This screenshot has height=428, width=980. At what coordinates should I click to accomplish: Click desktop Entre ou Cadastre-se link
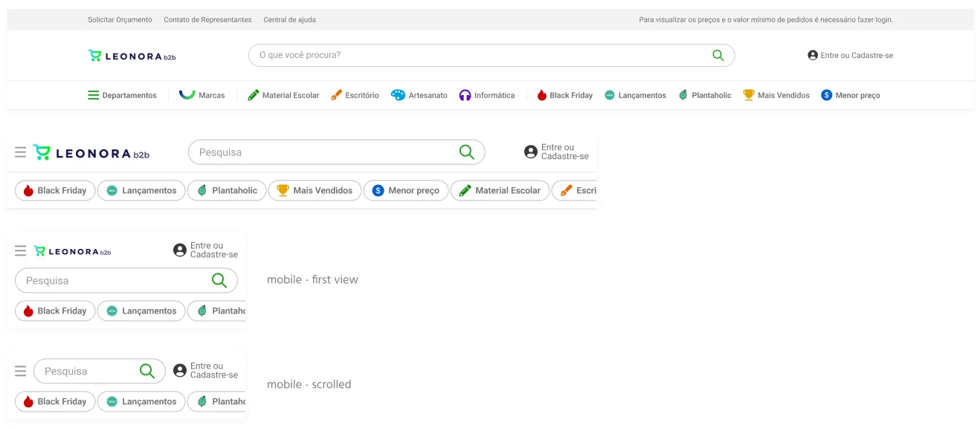coord(857,55)
